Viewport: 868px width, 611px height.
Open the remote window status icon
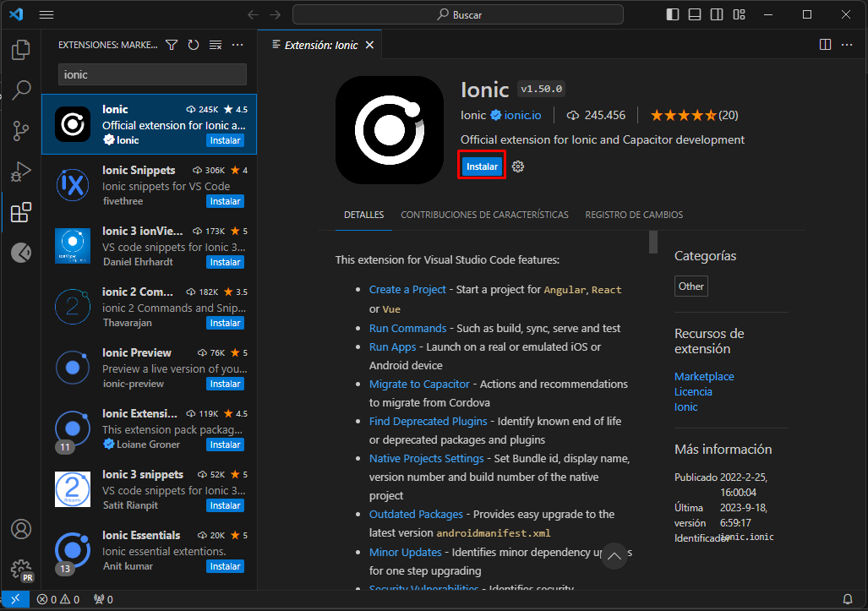[x=15, y=599]
